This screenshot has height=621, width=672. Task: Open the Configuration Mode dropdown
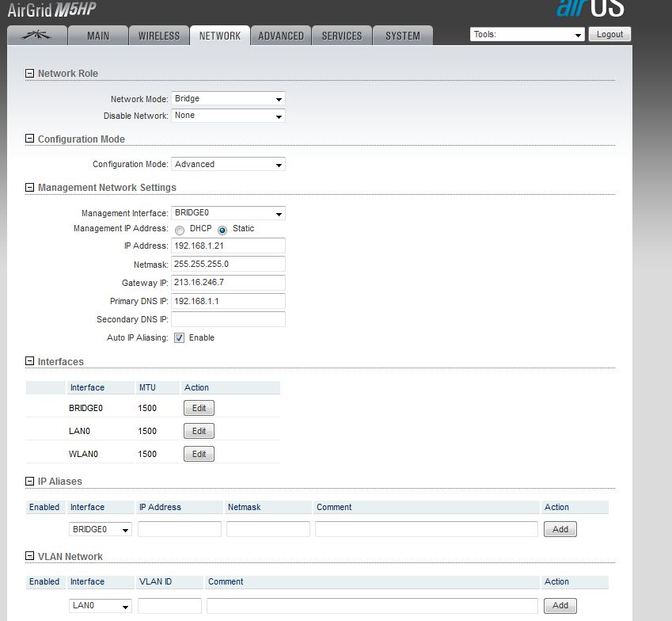click(x=228, y=164)
